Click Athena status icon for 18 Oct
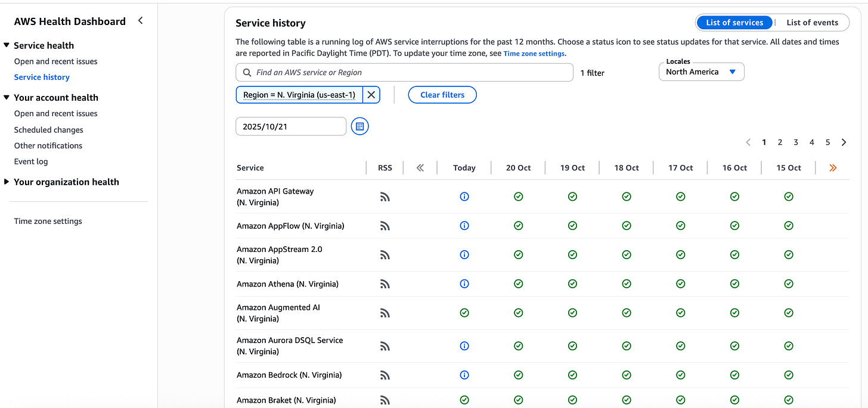The image size is (868, 408). [x=627, y=284]
